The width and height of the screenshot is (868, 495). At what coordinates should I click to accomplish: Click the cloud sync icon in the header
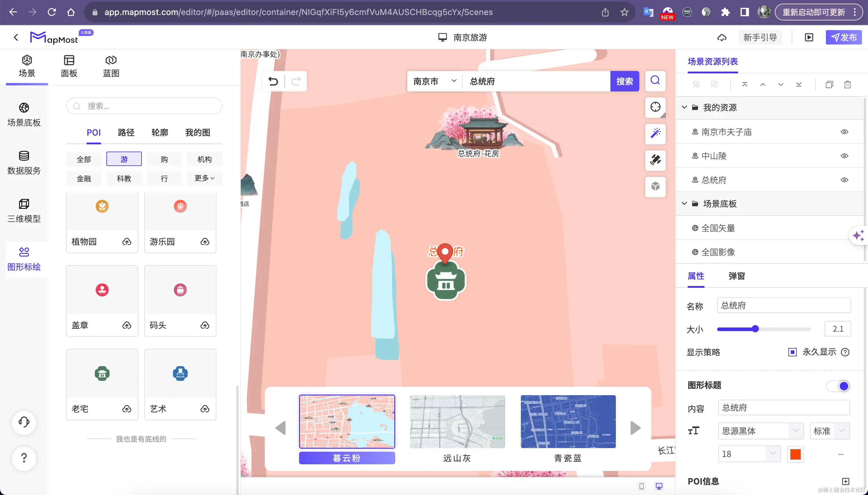[x=722, y=37]
